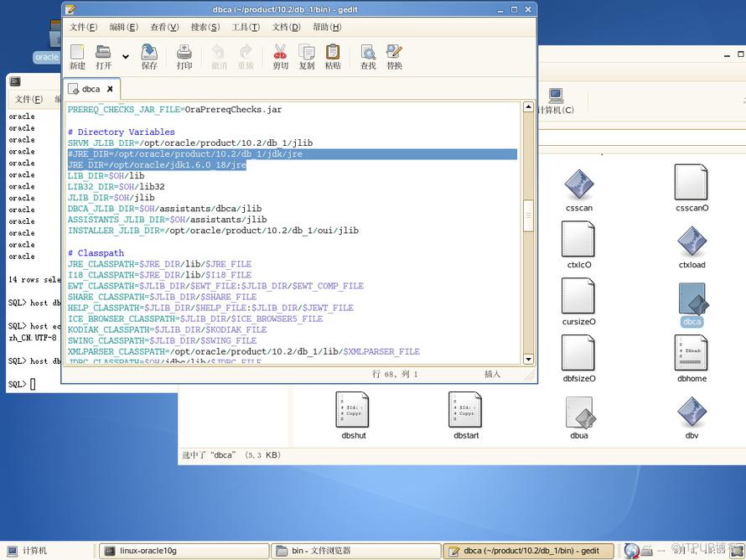Open the 文件(F) menu in gedit
Screen dimensions: 746x560
(x=83, y=27)
